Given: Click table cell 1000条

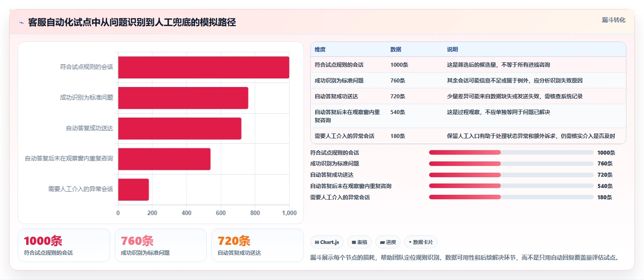Looking at the screenshot, I should coord(399,65).
